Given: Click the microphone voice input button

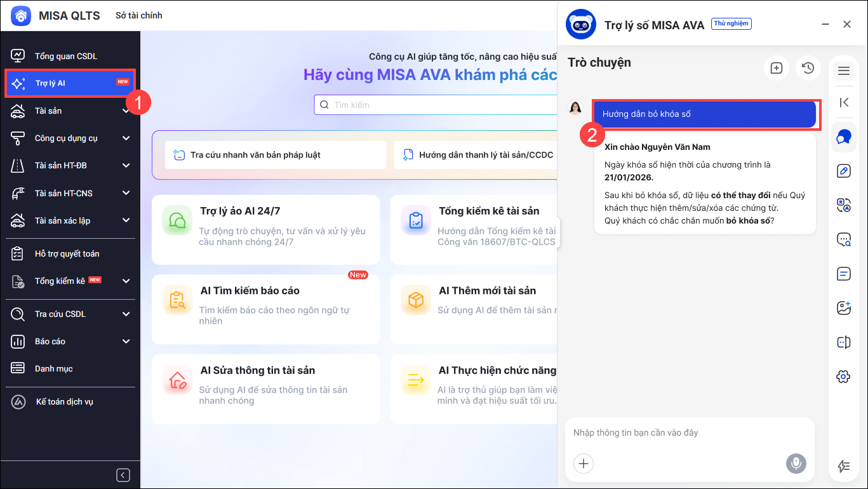Looking at the screenshot, I should pyautogui.click(x=796, y=464).
